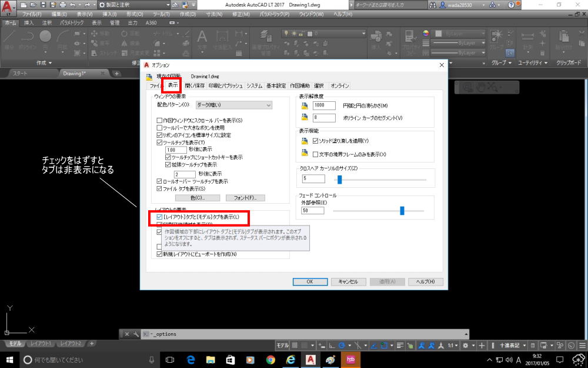This screenshot has width=588, height=368.
Task: Click the Undo arrow in Quick Access toolbar
Action: pyautogui.click(x=72, y=5)
